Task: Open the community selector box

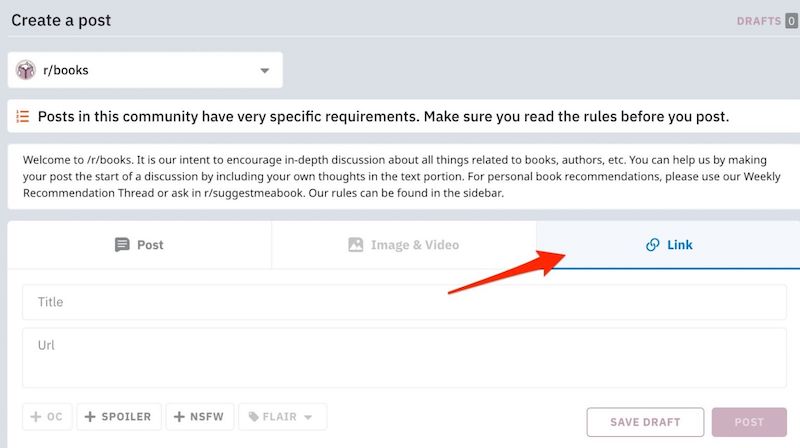Action: pos(145,70)
